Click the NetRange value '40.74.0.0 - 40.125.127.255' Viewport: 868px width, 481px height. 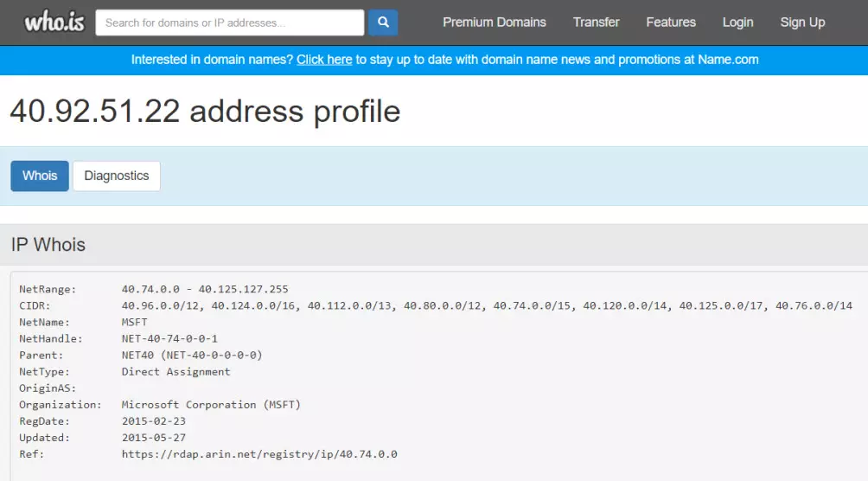205,289
